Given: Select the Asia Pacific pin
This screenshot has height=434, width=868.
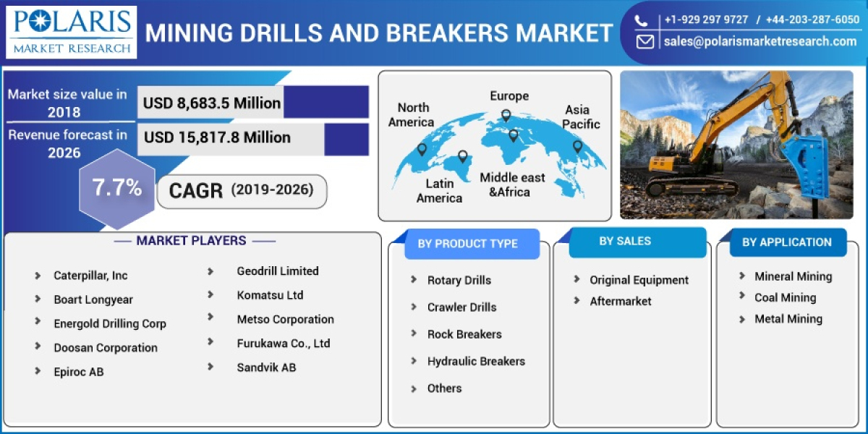Looking at the screenshot, I should pyautogui.click(x=577, y=147).
